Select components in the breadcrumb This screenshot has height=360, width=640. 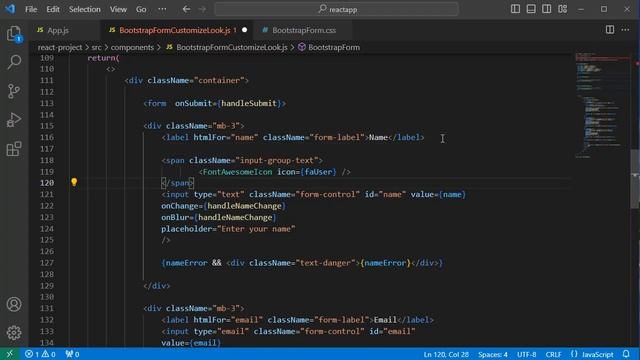(x=132, y=47)
